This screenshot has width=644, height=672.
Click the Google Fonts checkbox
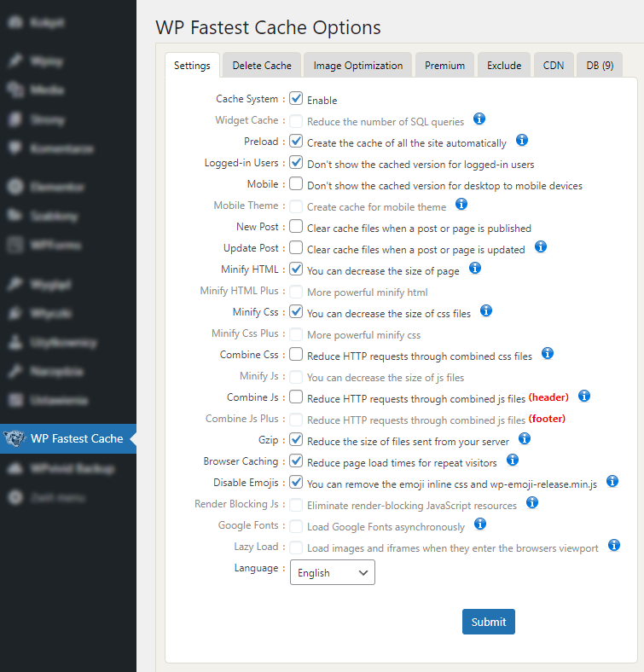point(296,526)
